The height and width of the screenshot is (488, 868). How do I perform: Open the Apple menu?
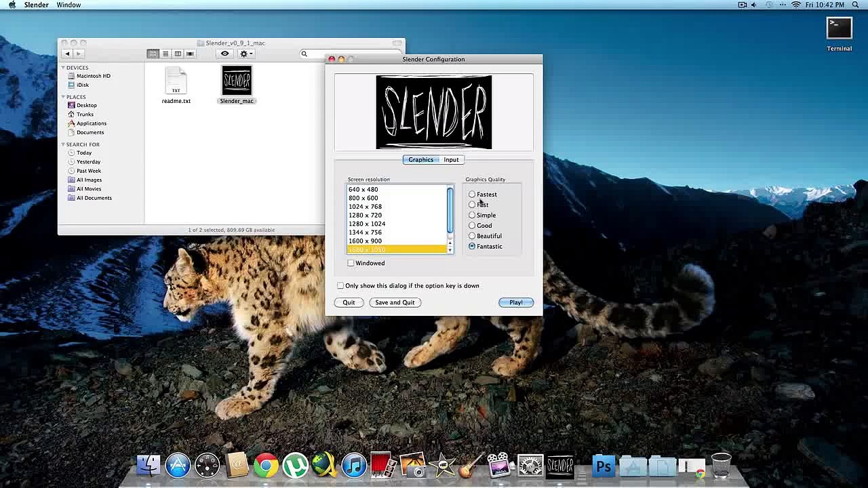[x=12, y=5]
